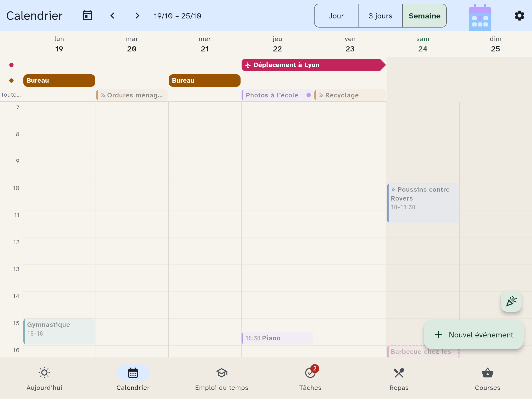The width and height of the screenshot is (532, 399).
Task: Open Calendrier tab in bottom bar
Action: click(x=133, y=378)
